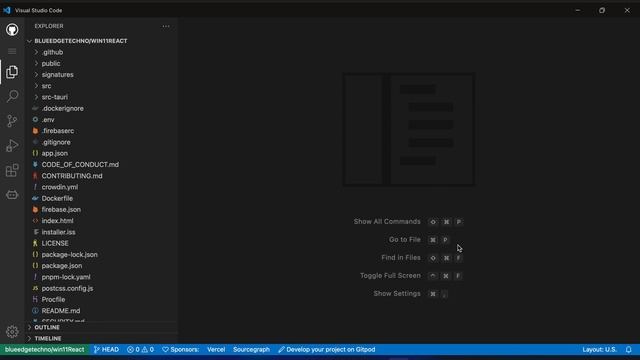
Task: Open CONTRIBUTING.md
Action: click(101, 176)
